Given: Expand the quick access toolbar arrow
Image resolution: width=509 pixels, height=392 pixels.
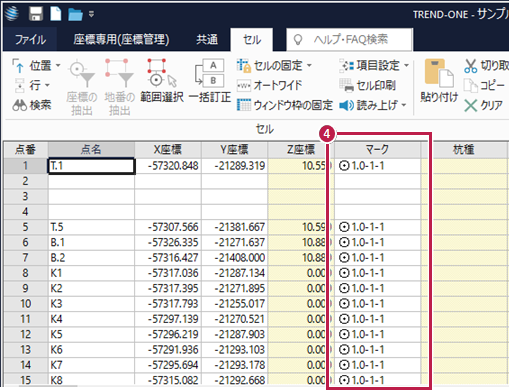Looking at the screenshot, I should pyautogui.click(x=91, y=14).
